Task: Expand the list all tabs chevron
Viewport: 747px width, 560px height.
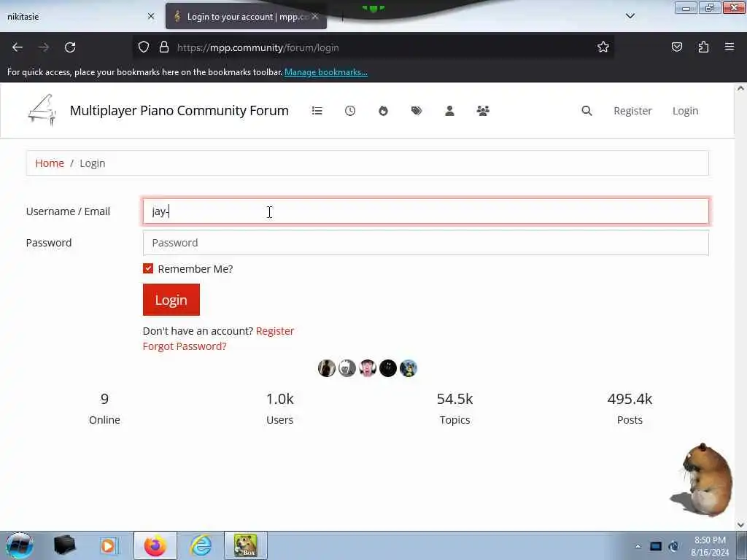Action: (630, 16)
